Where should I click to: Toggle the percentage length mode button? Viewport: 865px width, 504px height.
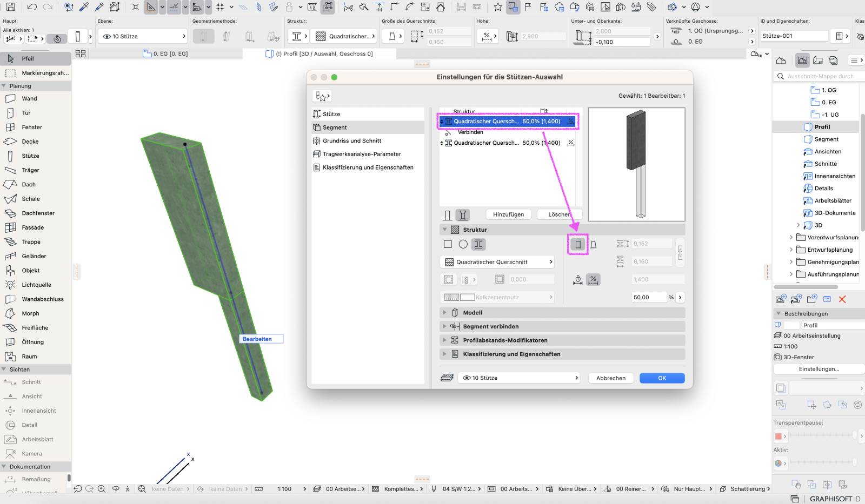(594, 280)
